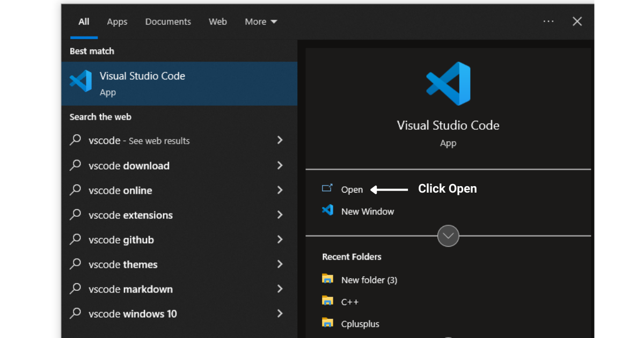Open the More dropdown filter
The width and height of the screenshot is (644, 338).
261,21
